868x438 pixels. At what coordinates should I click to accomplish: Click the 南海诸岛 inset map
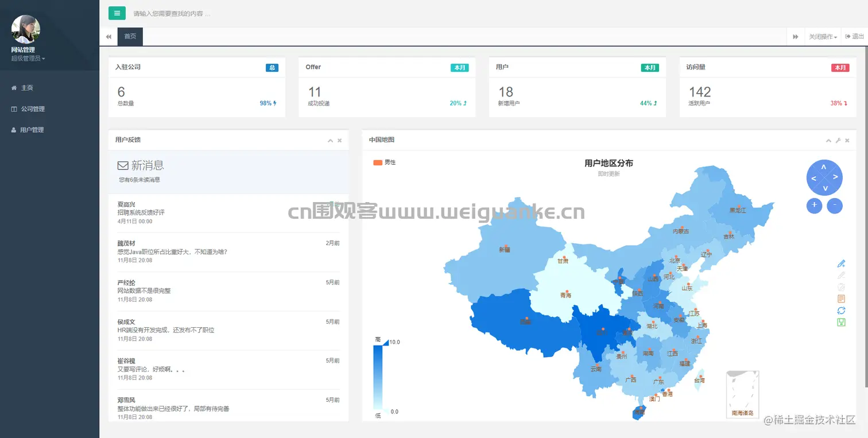coord(743,394)
